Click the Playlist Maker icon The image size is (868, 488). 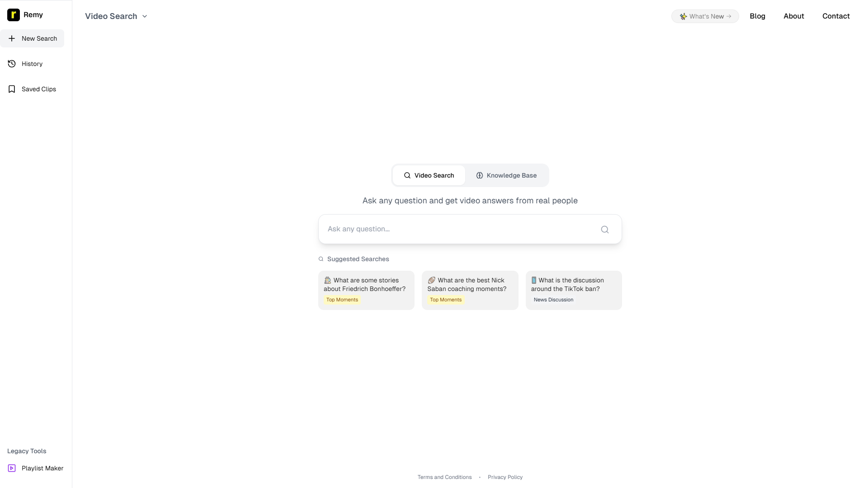click(11, 468)
